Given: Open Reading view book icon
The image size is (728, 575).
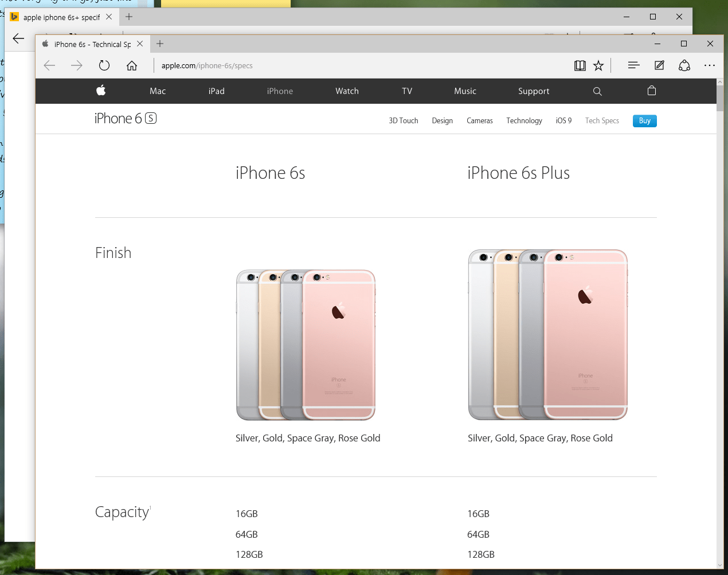Looking at the screenshot, I should click(580, 65).
